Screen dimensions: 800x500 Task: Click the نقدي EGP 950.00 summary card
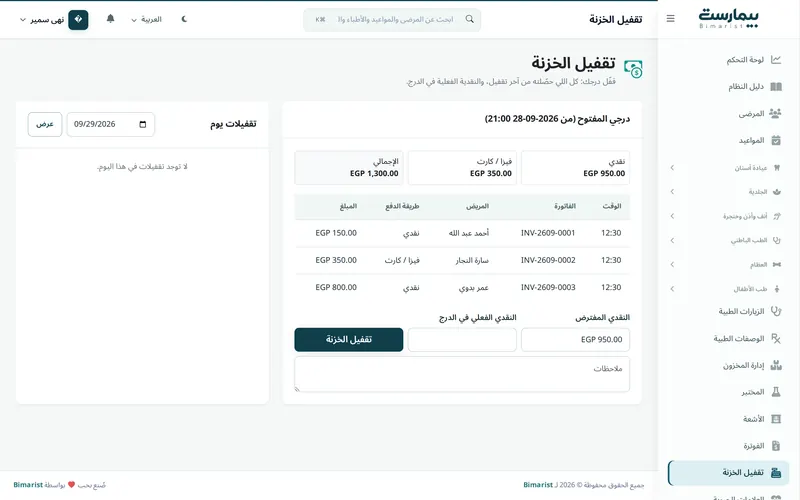[575, 167]
